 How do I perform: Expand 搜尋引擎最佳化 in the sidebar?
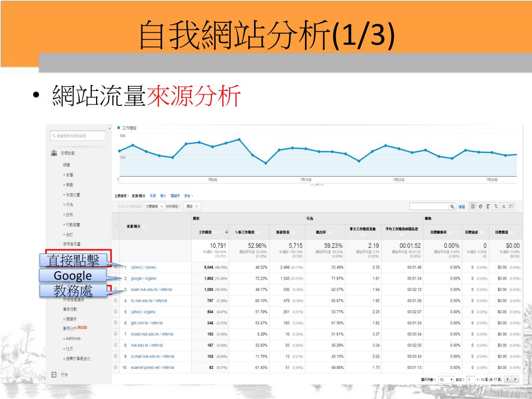coord(77,358)
